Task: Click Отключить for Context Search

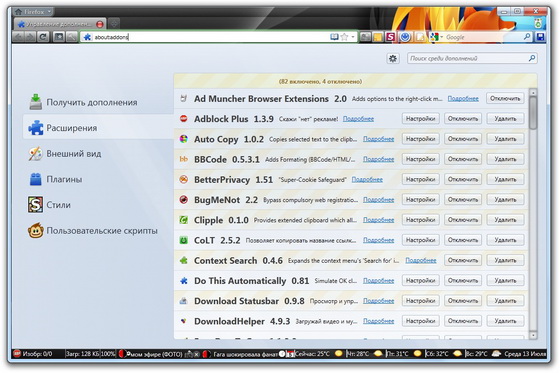Action: (463, 260)
